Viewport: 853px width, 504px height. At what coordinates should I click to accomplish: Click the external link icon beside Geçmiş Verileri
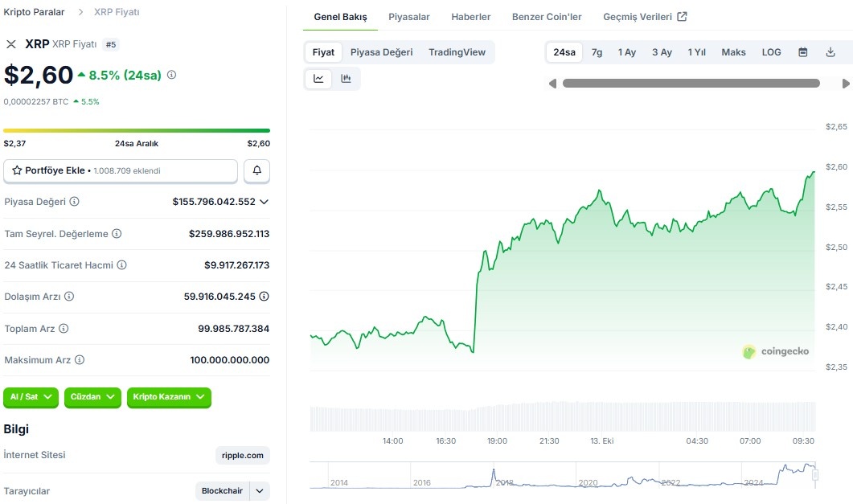tap(682, 16)
